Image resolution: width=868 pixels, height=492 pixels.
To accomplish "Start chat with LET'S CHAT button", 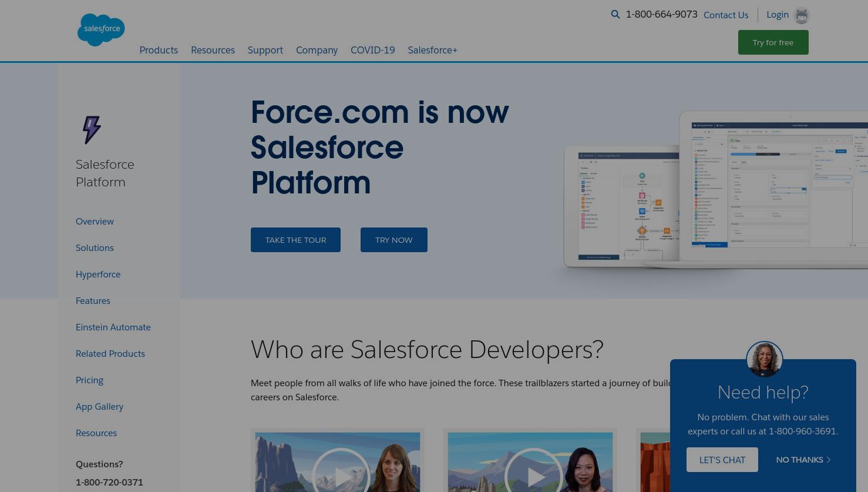I will tap(722, 460).
